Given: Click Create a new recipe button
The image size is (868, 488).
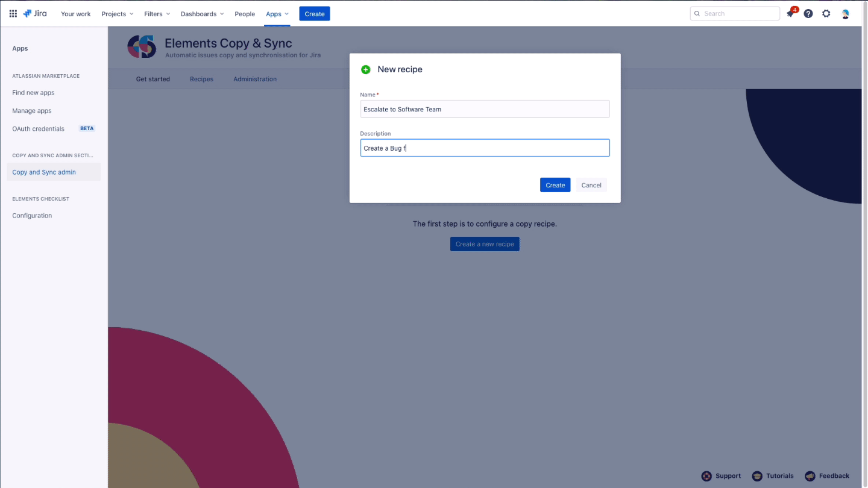Looking at the screenshot, I should click(485, 244).
